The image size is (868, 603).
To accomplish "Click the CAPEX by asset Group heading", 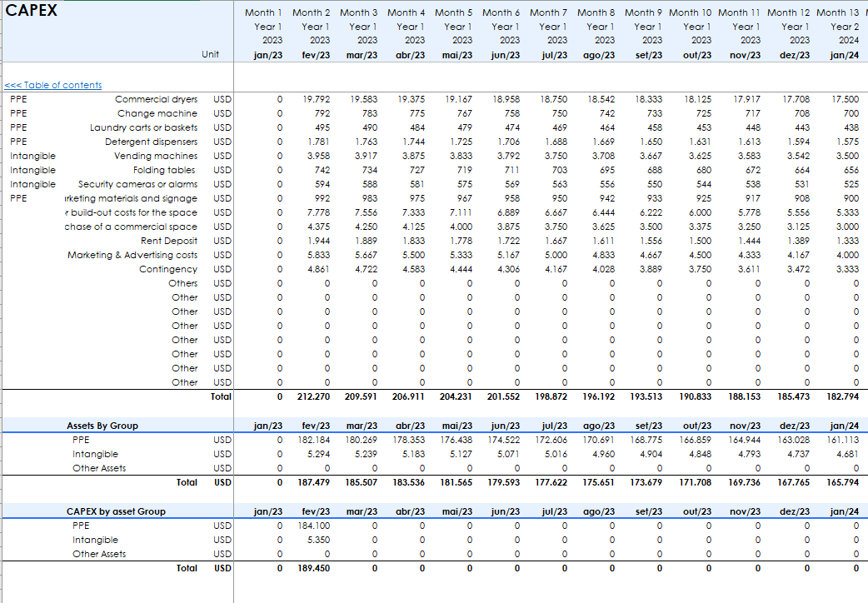I will (x=116, y=511).
